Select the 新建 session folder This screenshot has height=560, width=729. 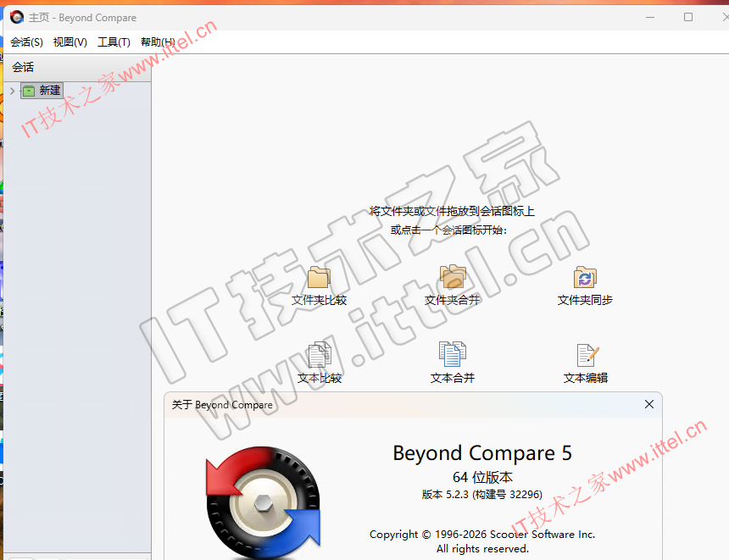click(42, 91)
